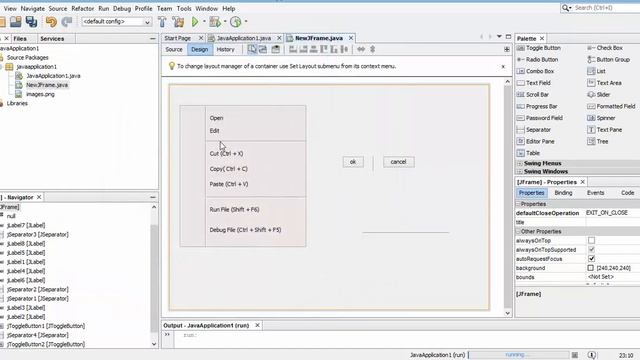Click the Open Project toolbar icon
Viewport: 640px width, 360px height.
tap(16, 22)
